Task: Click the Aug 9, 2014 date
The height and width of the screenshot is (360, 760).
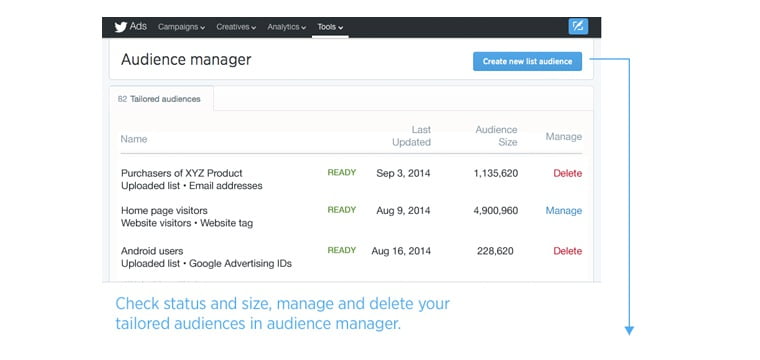Action: pyautogui.click(x=403, y=211)
